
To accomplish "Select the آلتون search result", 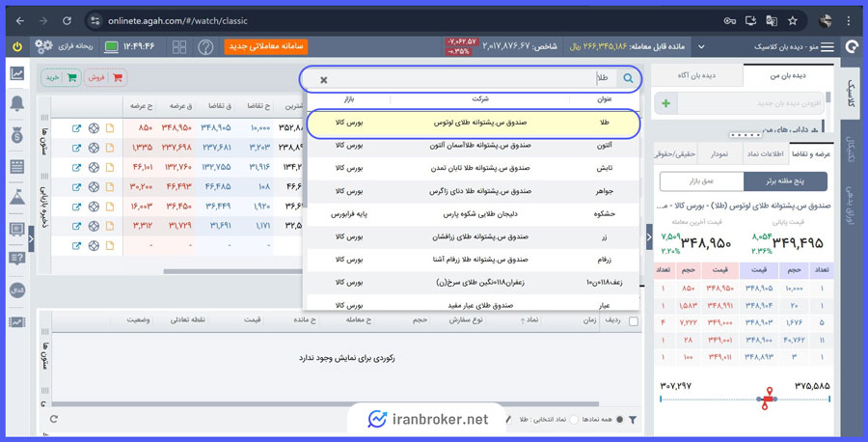I will 474,146.
